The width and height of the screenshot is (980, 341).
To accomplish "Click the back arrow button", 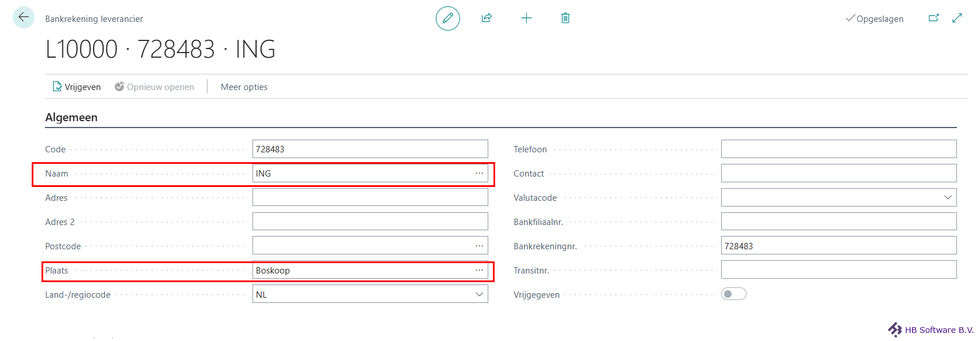I will pos(24,17).
